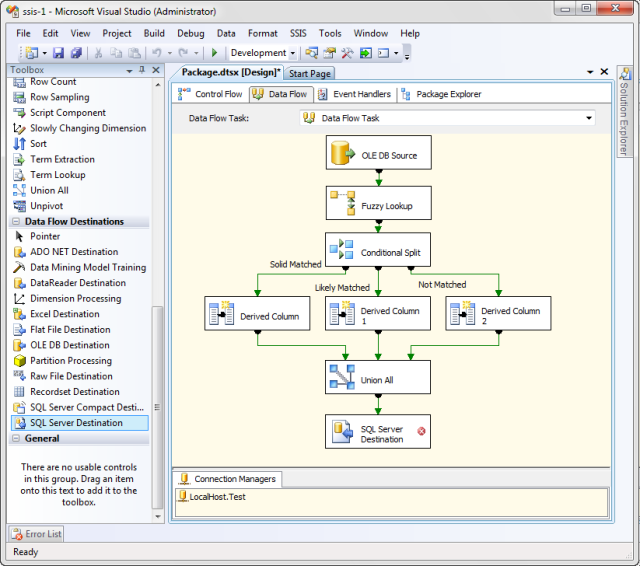Image resolution: width=640 pixels, height=566 pixels.
Task: Open the New Project dropdown arrow
Action: tap(44, 53)
